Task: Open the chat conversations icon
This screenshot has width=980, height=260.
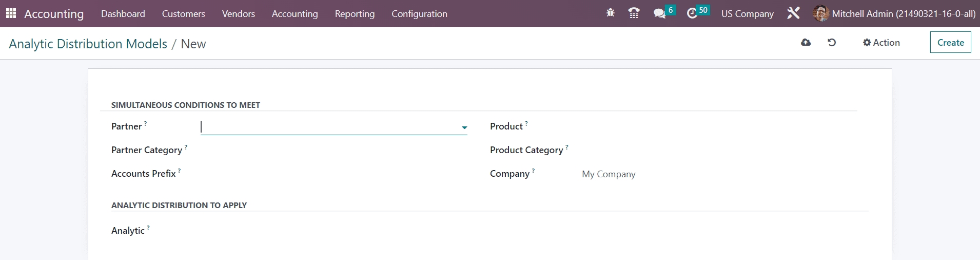Action: (x=659, y=13)
